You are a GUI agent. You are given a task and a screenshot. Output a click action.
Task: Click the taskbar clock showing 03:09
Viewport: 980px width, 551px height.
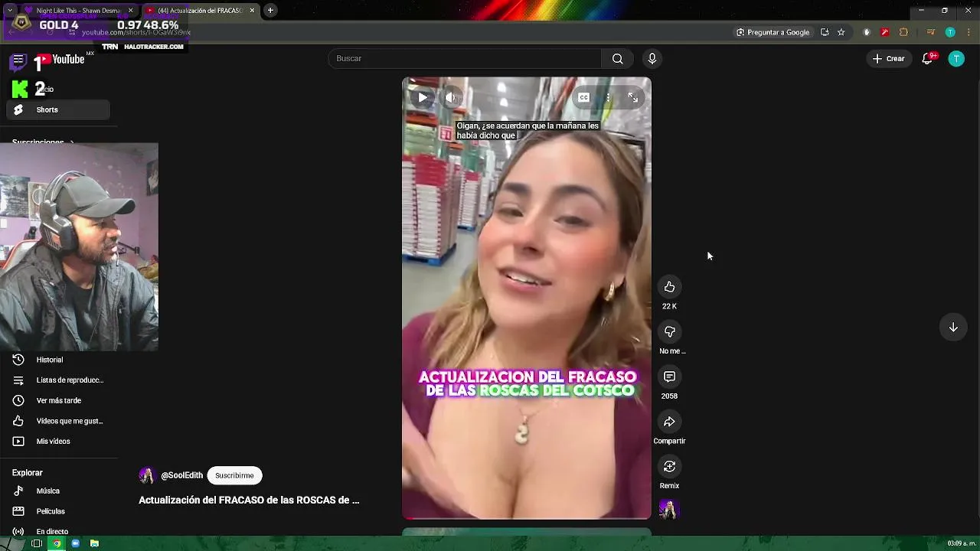962,543
